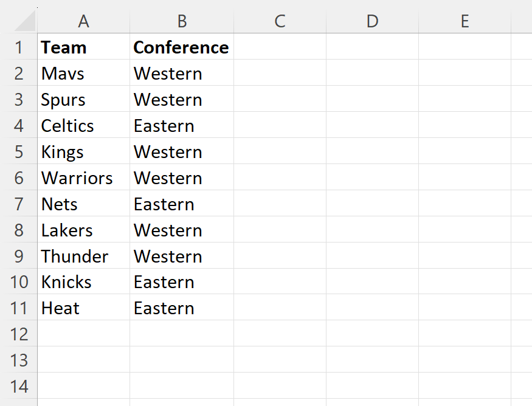
Task: Select row 1 by clicking its row number
Action: [19, 47]
